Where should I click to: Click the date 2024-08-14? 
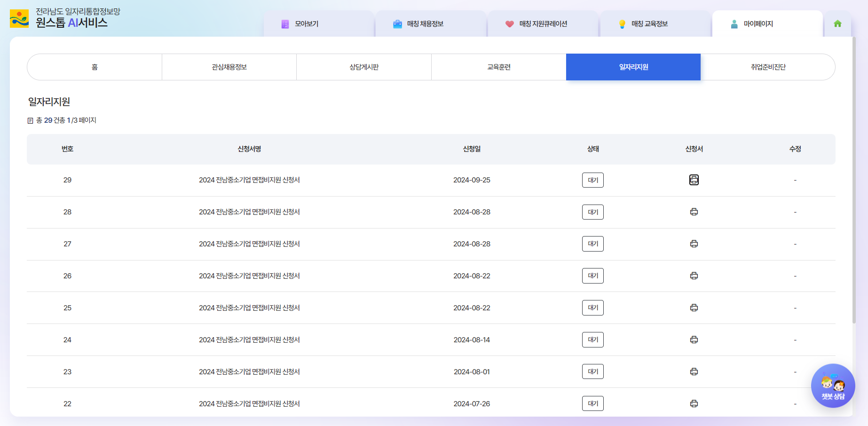tap(472, 340)
